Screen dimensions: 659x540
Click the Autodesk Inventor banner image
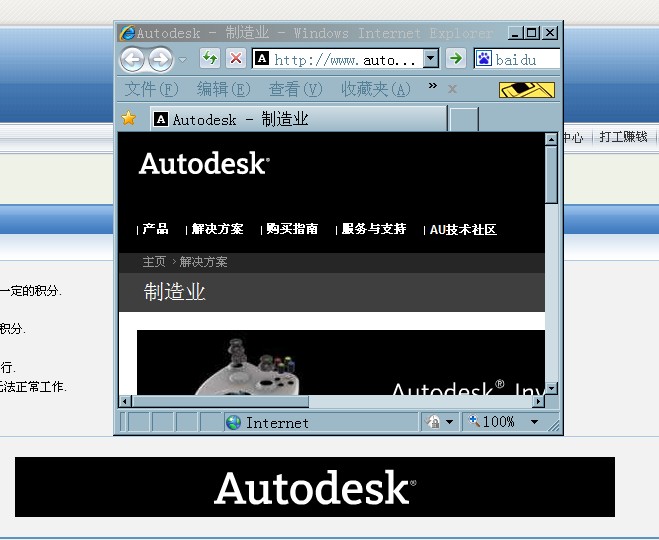point(341,362)
